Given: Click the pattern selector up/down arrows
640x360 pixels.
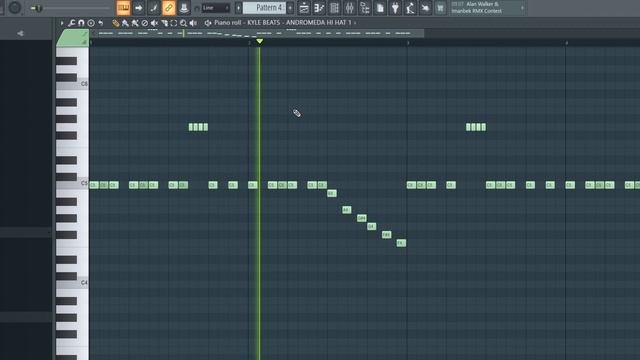Looking at the screenshot, I should pos(238,8).
